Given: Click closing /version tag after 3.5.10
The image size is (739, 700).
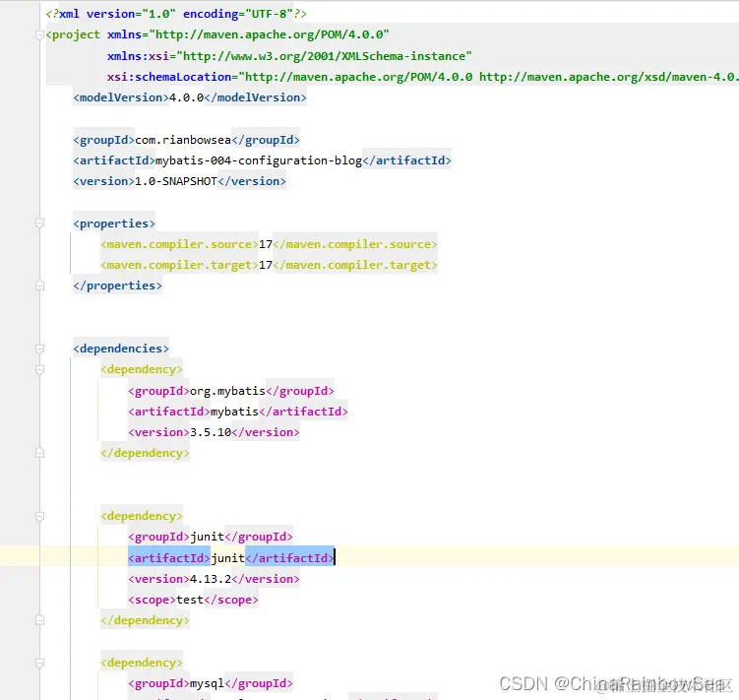Looking at the screenshot, I should point(266,432).
